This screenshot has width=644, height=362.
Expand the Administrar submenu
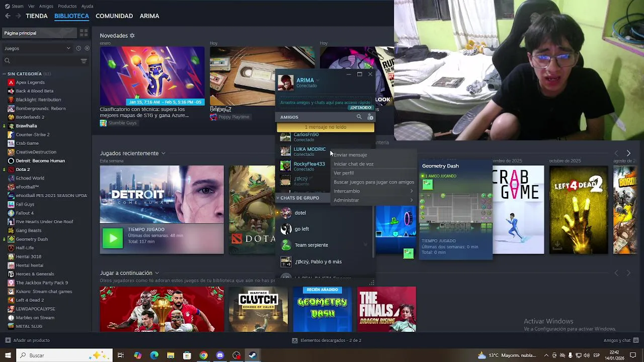tap(373, 200)
